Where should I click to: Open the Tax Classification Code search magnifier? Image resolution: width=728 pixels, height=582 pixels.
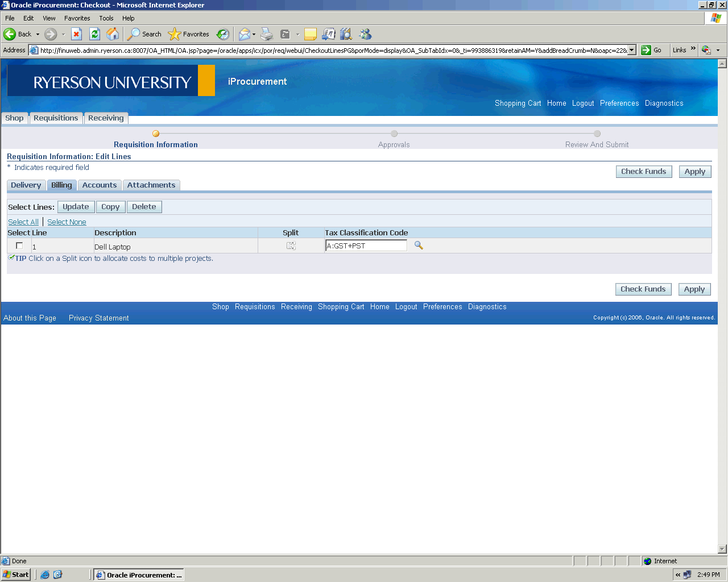[419, 246]
